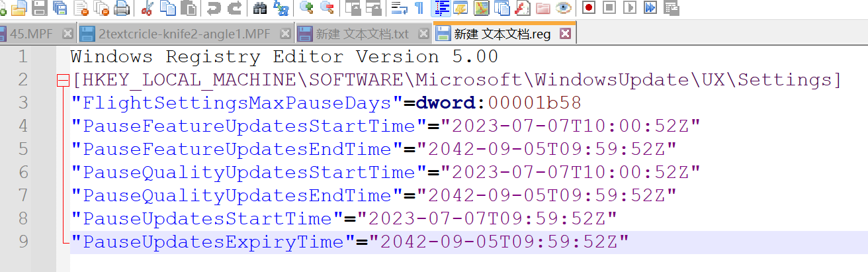Open a file with the folder icon
This screenshot has height=272, width=868.
(19, 8)
